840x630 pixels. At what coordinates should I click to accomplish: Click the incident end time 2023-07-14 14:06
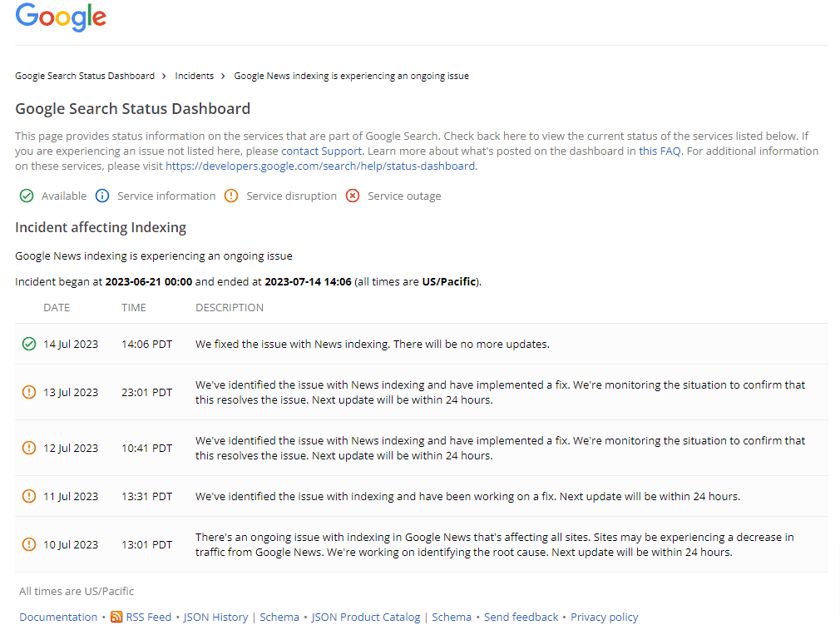308,281
